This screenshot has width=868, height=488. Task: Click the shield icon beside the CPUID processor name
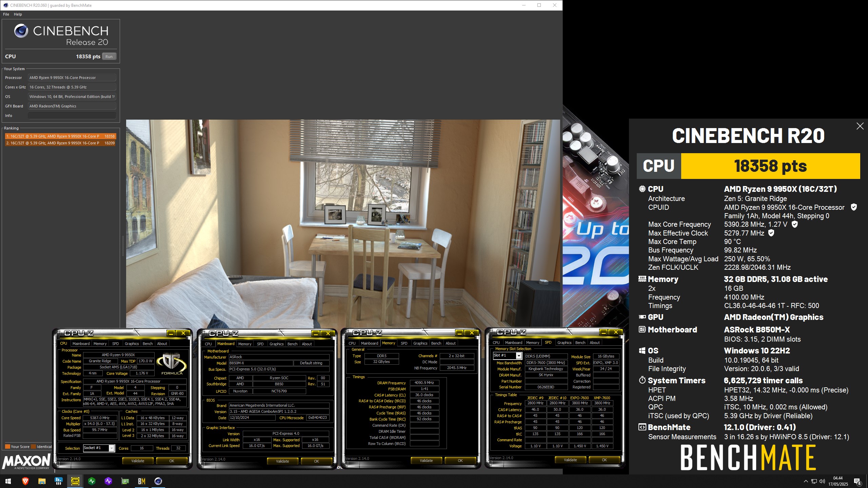tap(854, 207)
